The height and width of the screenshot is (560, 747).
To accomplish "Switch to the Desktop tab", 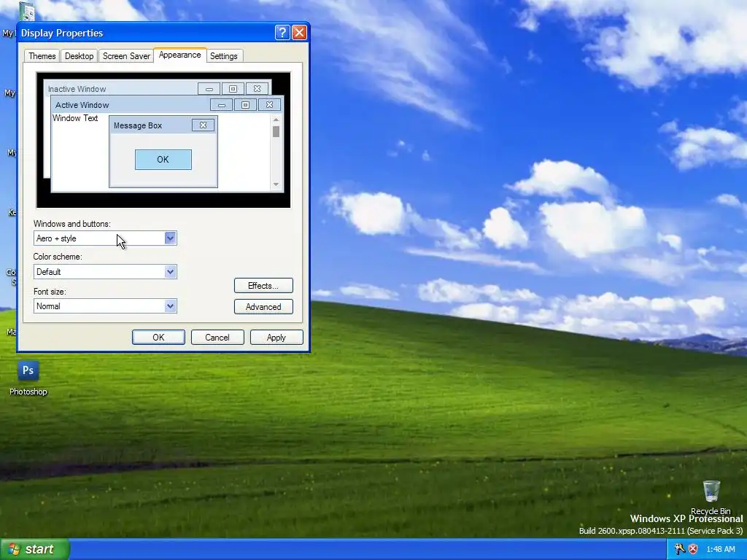I will click(79, 56).
